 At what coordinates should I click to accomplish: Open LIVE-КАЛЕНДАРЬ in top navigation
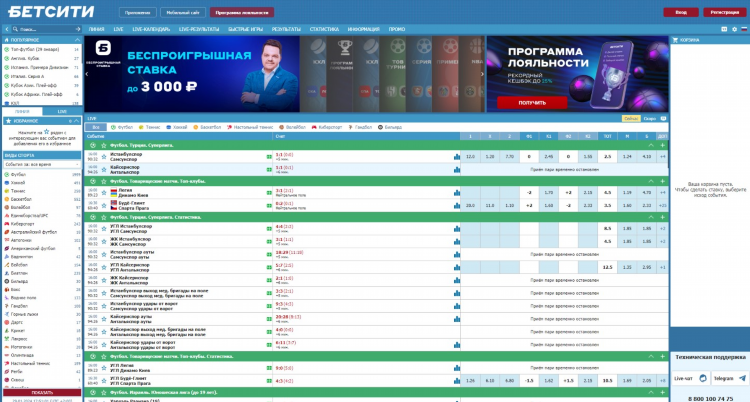[151, 29]
